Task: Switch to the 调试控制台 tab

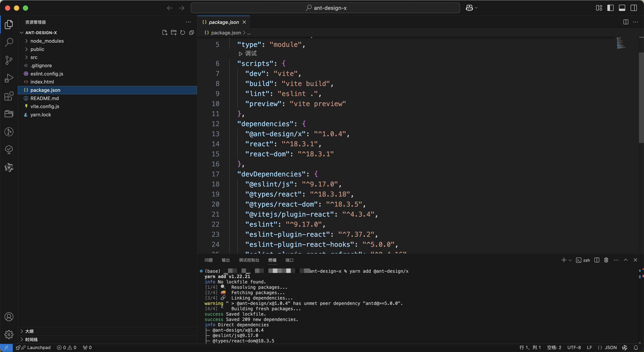Action: click(x=249, y=260)
